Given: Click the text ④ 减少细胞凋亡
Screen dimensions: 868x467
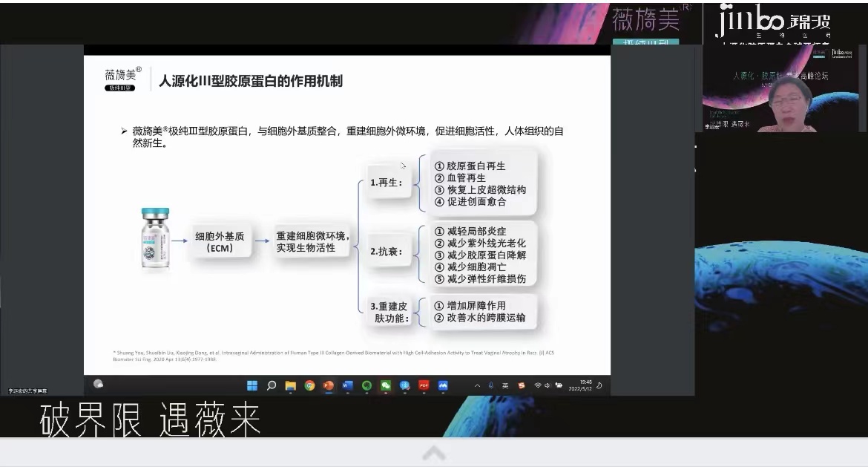Looking at the screenshot, I should 470,267.
